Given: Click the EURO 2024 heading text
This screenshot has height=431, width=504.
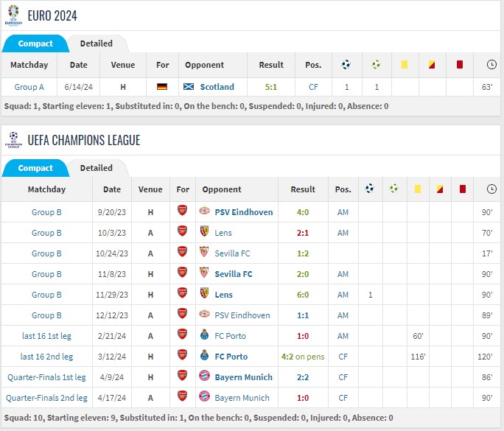Looking at the screenshot, I should tap(52, 15).
